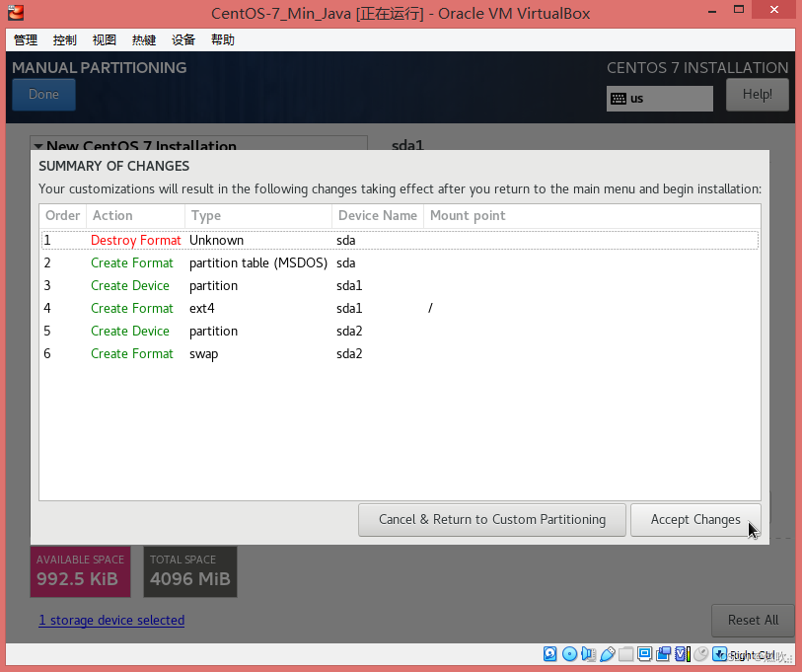The image size is (802, 672).
Task: Click the Done button
Action: pyautogui.click(x=44, y=94)
